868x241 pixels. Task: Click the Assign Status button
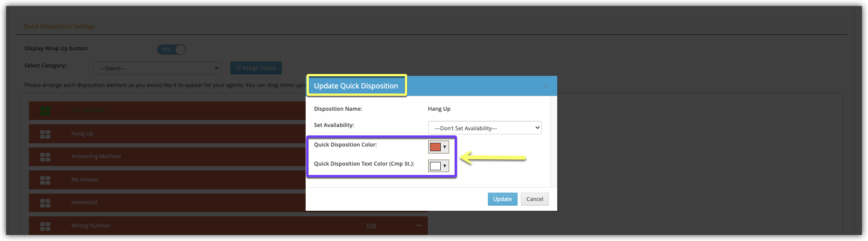pyautogui.click(x=256, y=68)
